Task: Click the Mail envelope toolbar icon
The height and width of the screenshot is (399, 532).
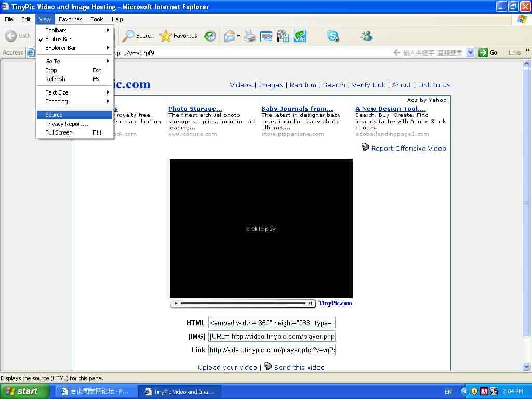Action: click(229, 36)
